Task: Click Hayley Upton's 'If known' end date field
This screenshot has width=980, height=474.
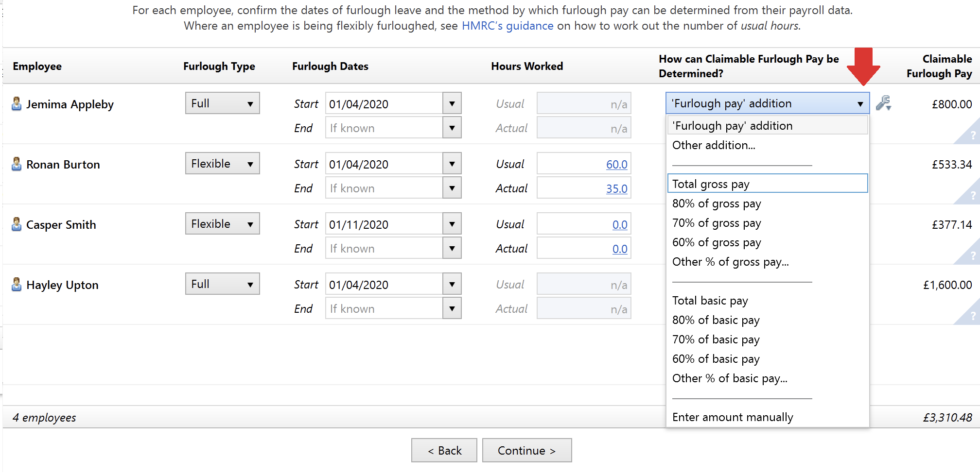Action: (384, 308)
